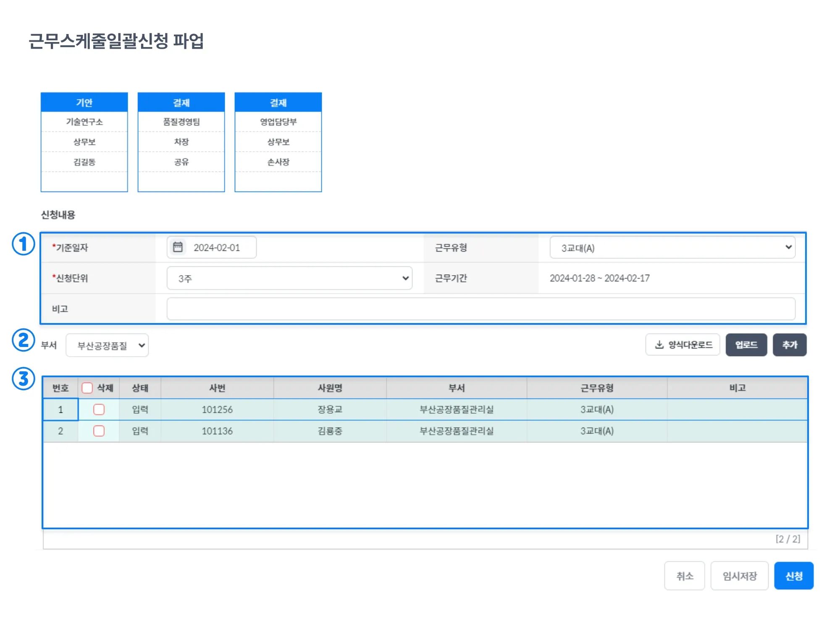Select the 사번 column header
This screenshot has width=840, height=620.
217,388
